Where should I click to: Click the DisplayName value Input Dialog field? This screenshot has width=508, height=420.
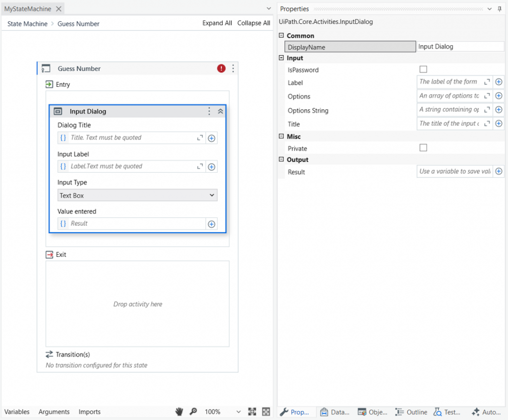tap(460, 46)
